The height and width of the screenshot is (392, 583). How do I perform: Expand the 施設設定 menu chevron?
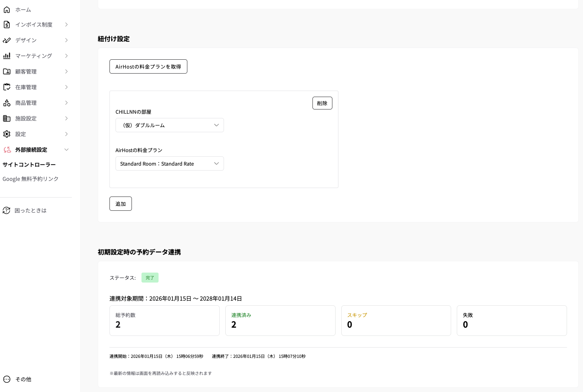[x=66, y=118]
